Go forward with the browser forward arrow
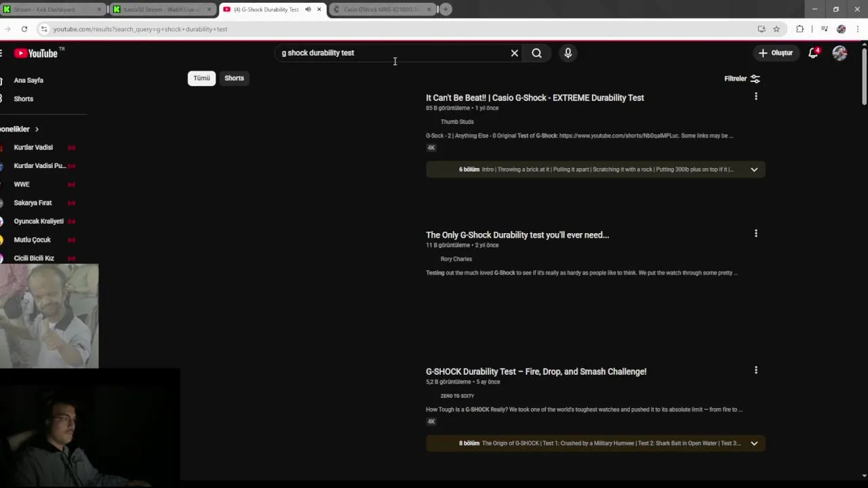868x488 pixels. pos(7,29)
